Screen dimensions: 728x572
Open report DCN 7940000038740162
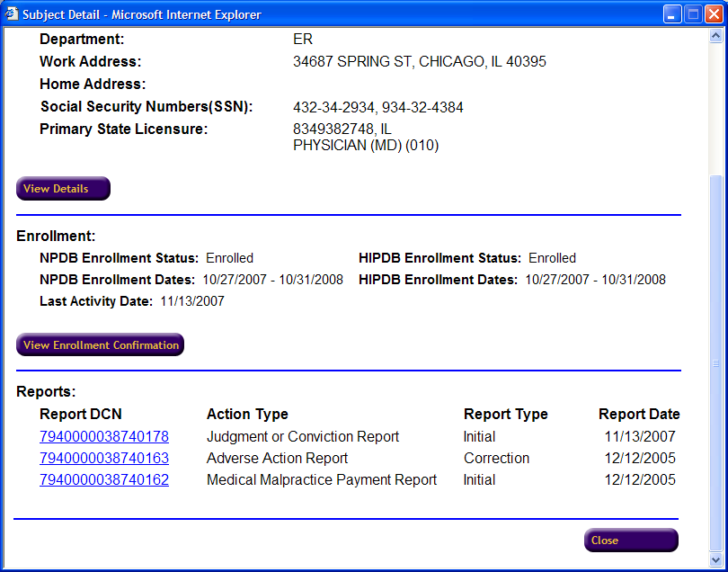pos(104,479)
